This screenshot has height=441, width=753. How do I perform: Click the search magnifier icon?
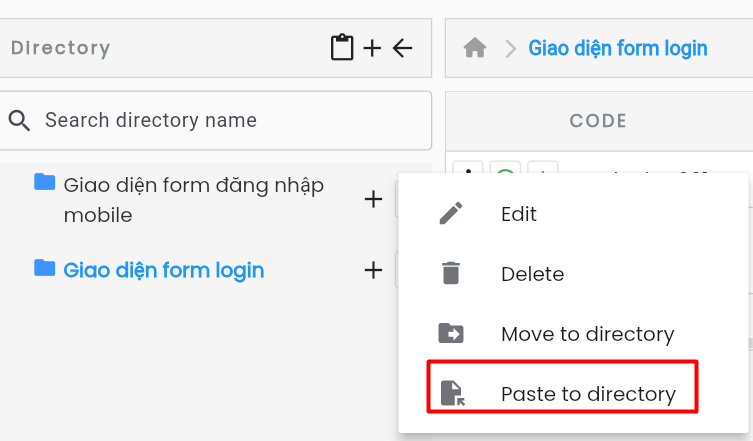[x=19, y=120]
